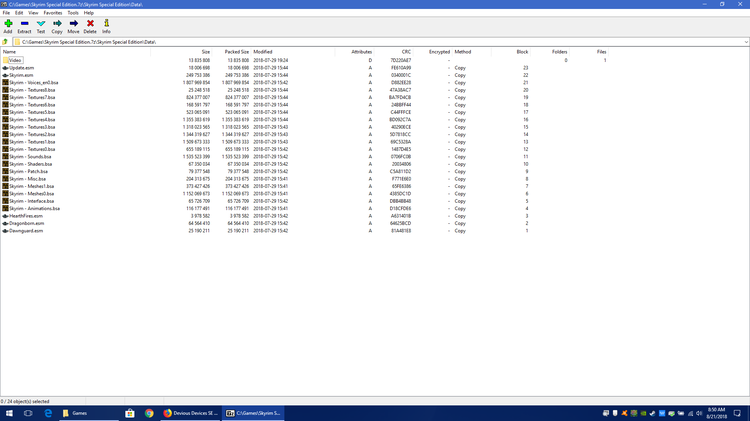The image size is (750, 421).
Task: Open the Edit menu
Action: [19, 13]
